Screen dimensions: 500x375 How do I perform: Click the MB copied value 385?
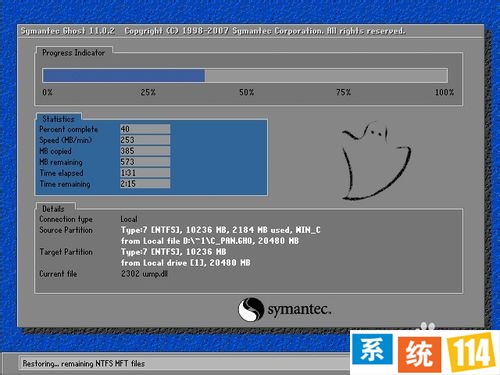pos(145,151)
